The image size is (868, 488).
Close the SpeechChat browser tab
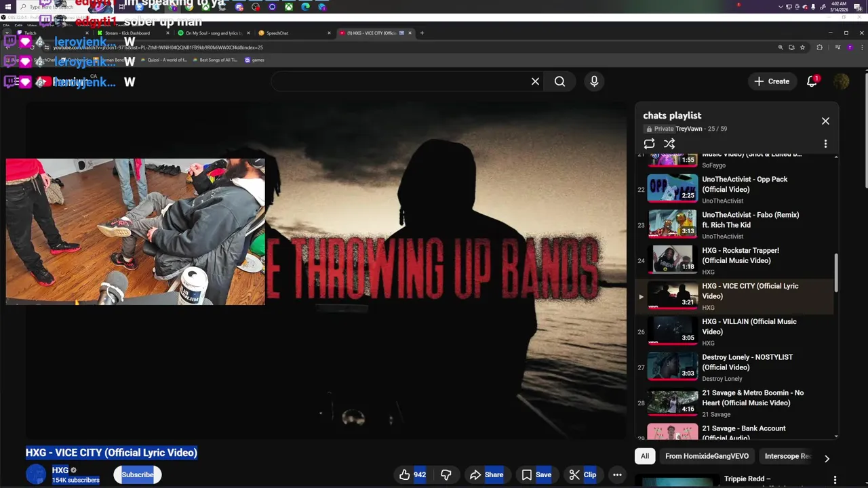coord(329,33)
